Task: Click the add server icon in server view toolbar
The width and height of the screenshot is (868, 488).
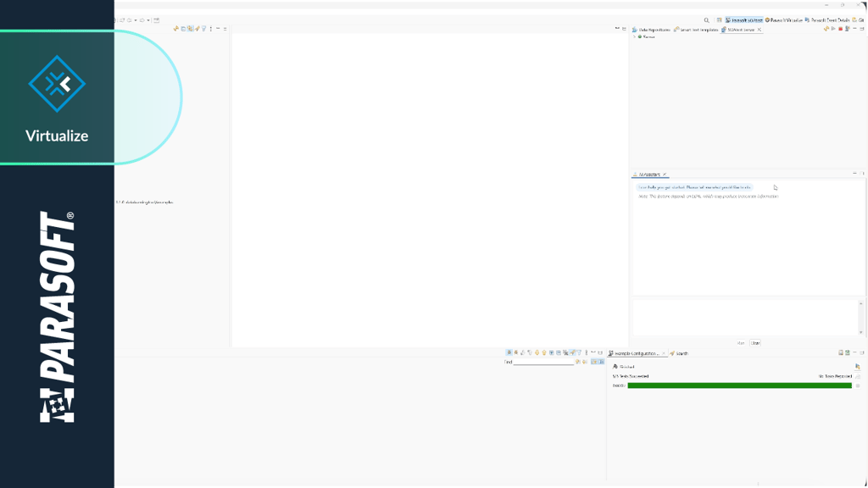Action: coord(848,29)
